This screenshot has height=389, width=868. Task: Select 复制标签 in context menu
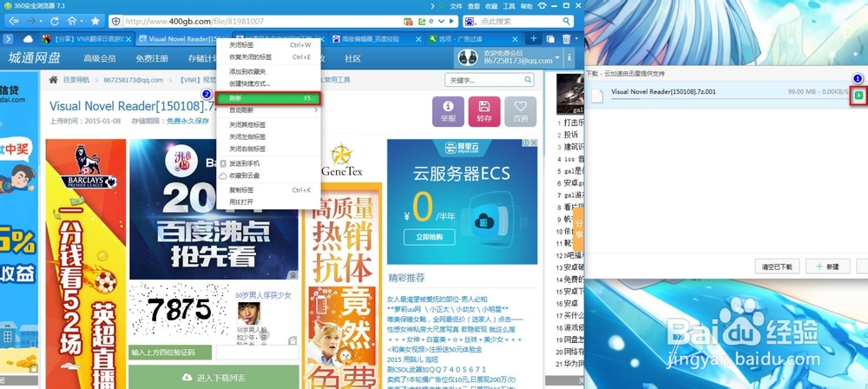pos(268,190)
